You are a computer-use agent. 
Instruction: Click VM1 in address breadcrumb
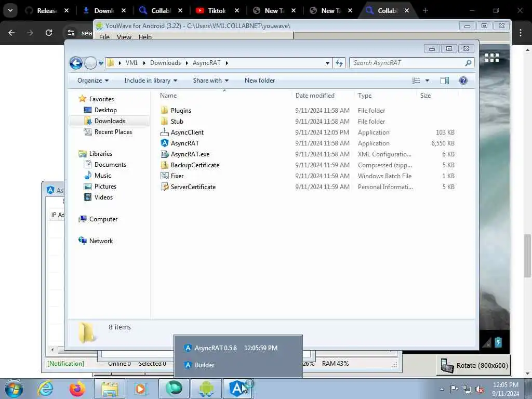pyautogui.click(x=131, y=63)
